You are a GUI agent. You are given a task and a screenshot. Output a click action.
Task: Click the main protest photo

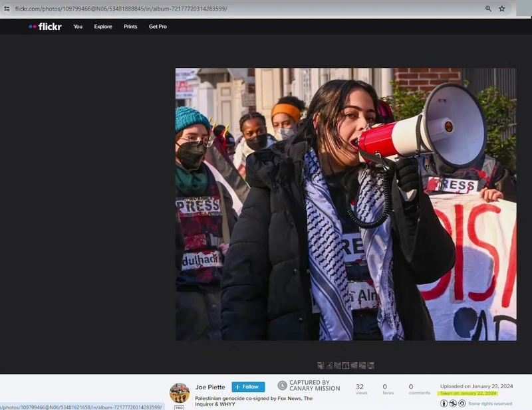click(345, 204)
